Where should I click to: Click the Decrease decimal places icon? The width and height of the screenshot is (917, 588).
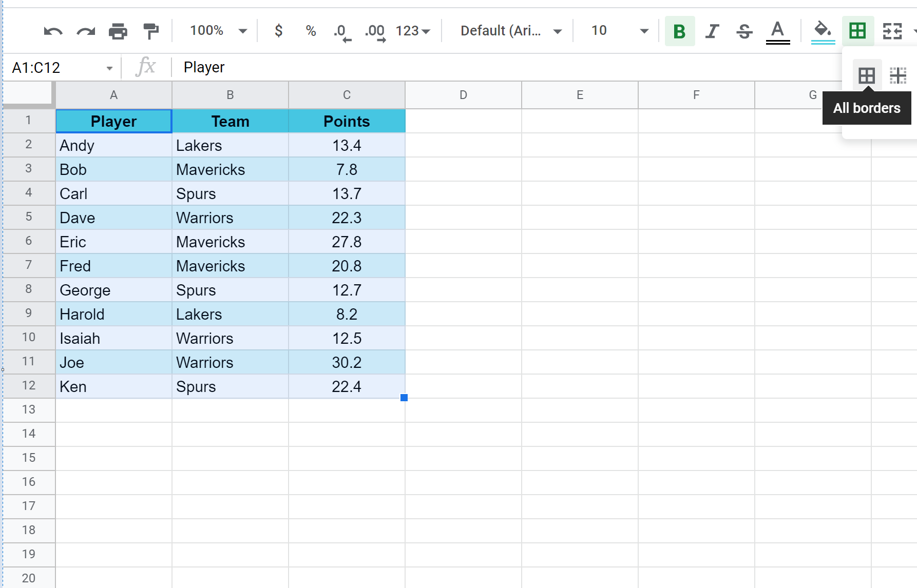342,32
